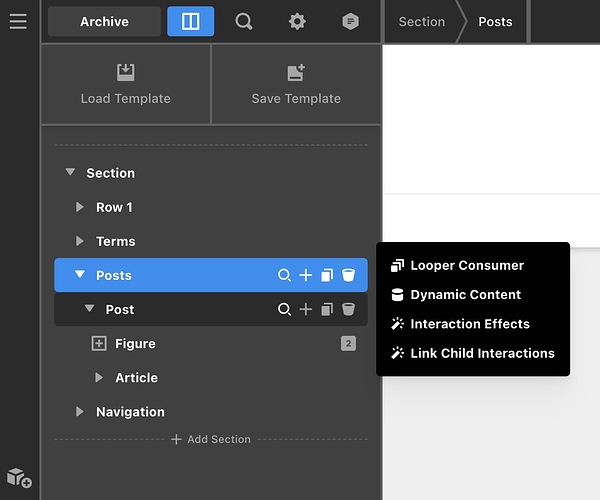
Task: Add element inside Posts row
Action: [306, 275]
